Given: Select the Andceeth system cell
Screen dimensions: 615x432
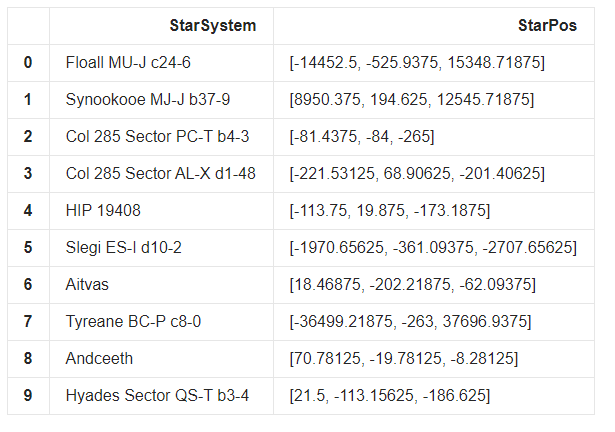Looking at the screenshot, I should point(101,359).
